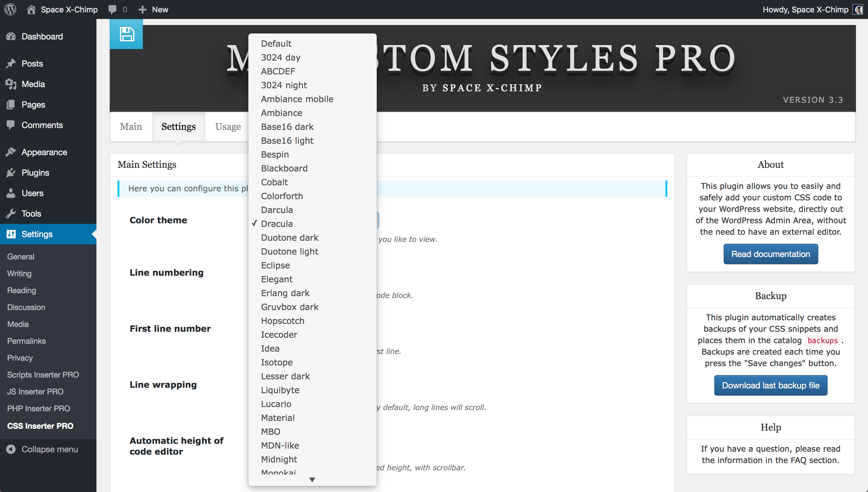The height and width of the screenshot is (492, 868).
Task: Click the plus icon beside New
Action: coord(142,9)
